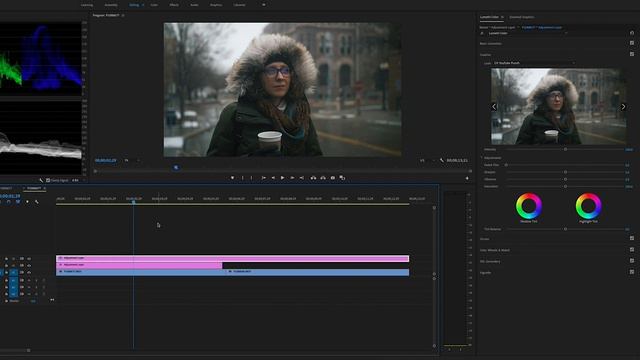The image size is (640, 360).
Task: Add a marker in the Program monitor
Action: pyautogui.click(x=233, y=178)
